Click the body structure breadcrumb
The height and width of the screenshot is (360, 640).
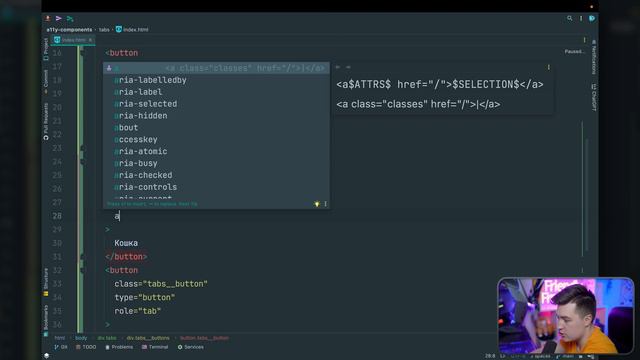tap(81, 338)
